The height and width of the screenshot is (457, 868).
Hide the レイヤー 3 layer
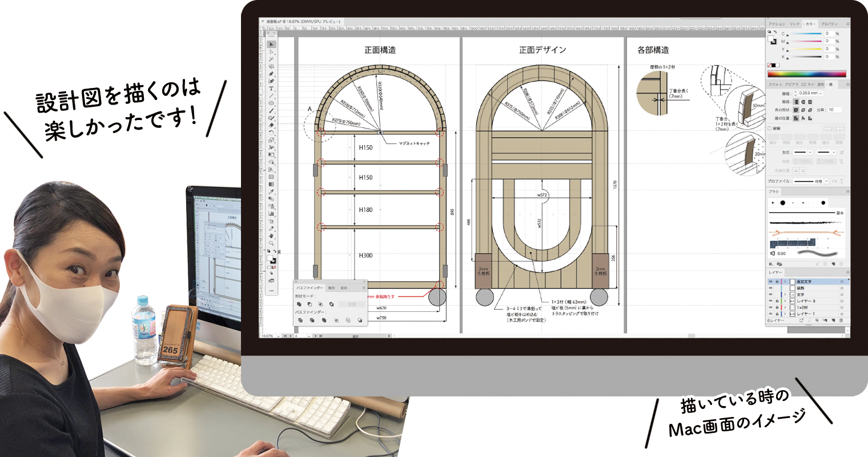tap(771, 301)
